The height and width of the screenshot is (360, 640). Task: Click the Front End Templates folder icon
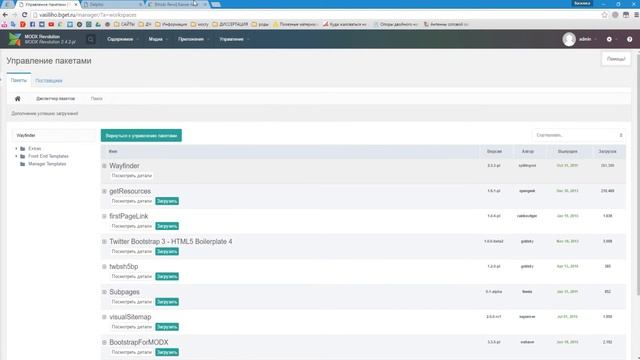[x=23, y=156]
